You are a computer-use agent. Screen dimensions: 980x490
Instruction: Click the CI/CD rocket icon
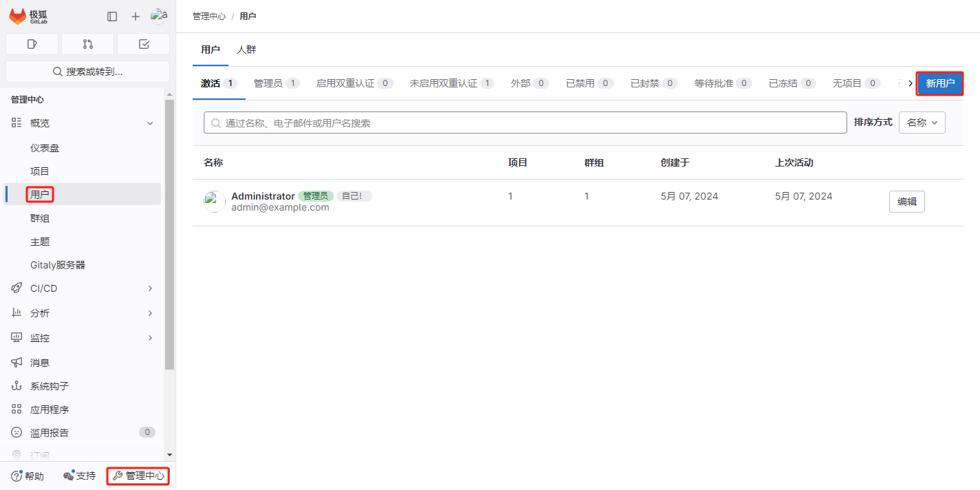[16, 288]
